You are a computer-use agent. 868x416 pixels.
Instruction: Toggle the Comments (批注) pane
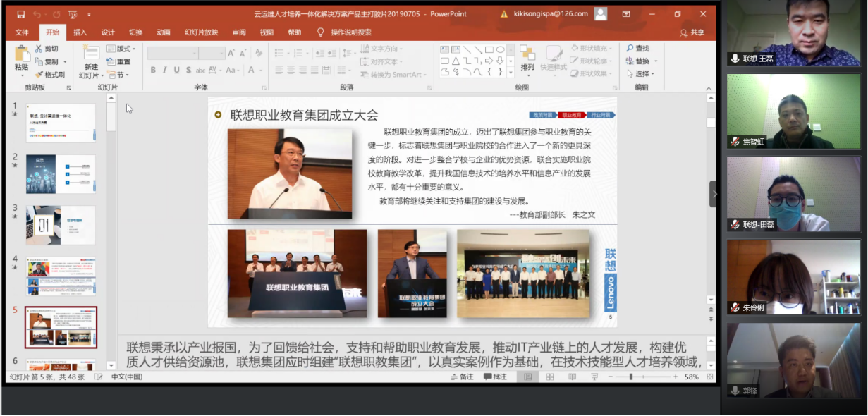[x=495, y=377]
